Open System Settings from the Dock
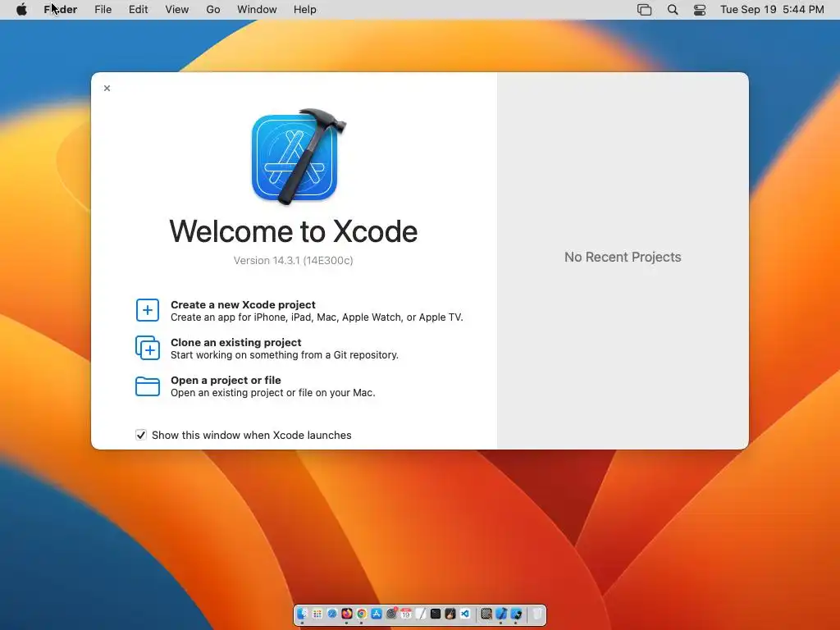 click(x=391, y=614)
